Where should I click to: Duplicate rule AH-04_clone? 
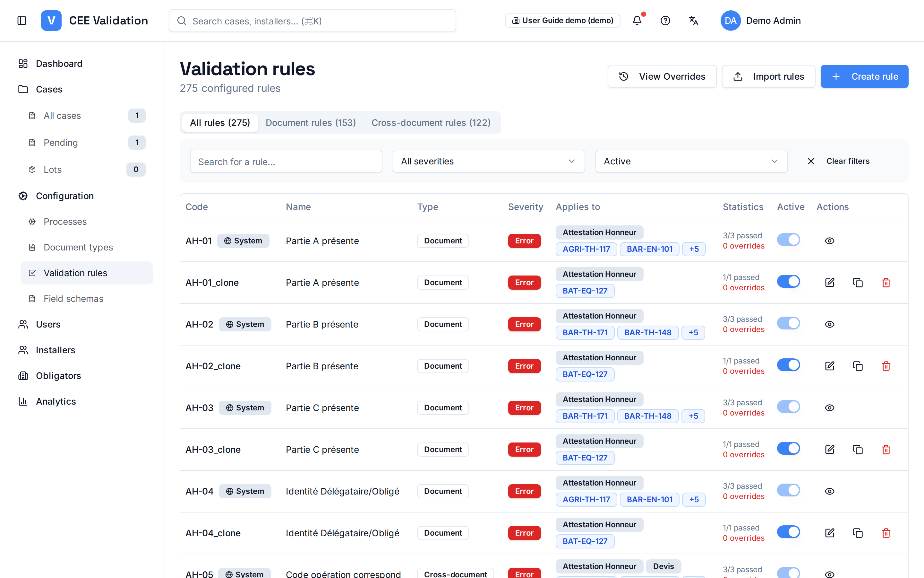858,533
